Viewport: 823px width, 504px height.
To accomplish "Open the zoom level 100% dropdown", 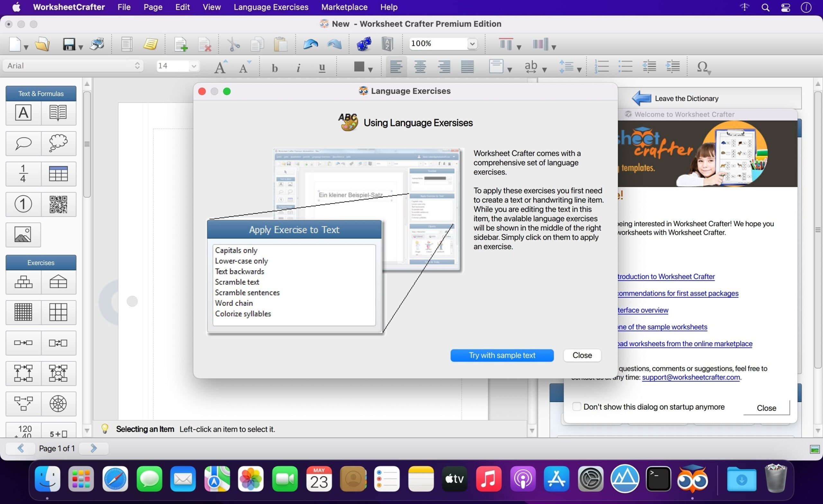I will click(x=472, y=43).
